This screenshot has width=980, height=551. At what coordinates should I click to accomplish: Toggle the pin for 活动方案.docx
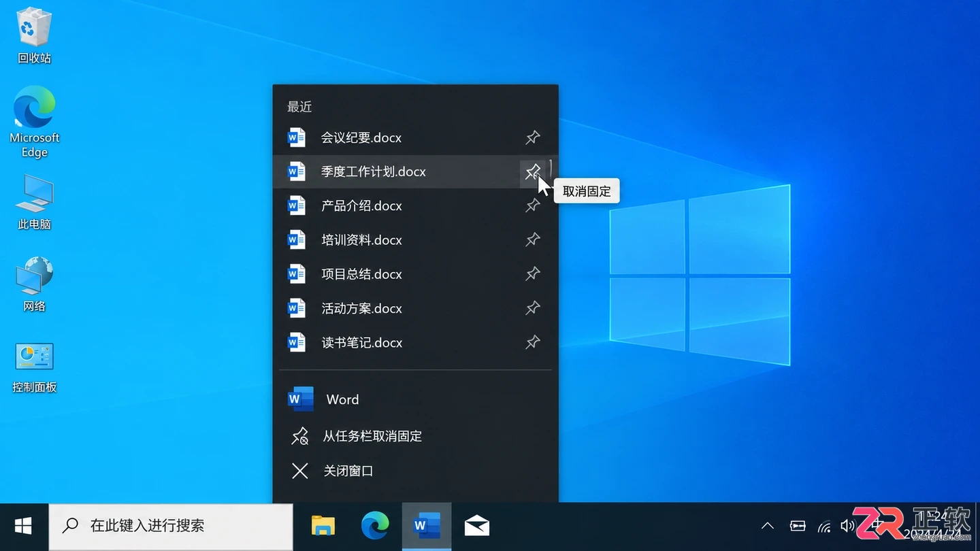tap(532, 308)
